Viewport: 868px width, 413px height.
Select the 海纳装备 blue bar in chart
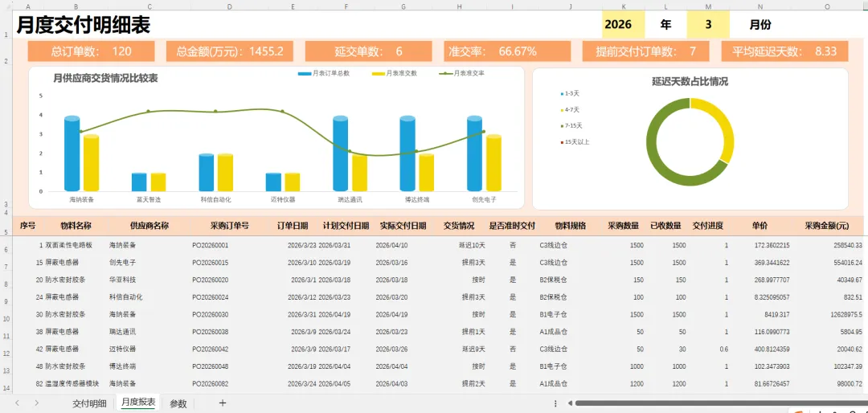[x=72, y=153]
